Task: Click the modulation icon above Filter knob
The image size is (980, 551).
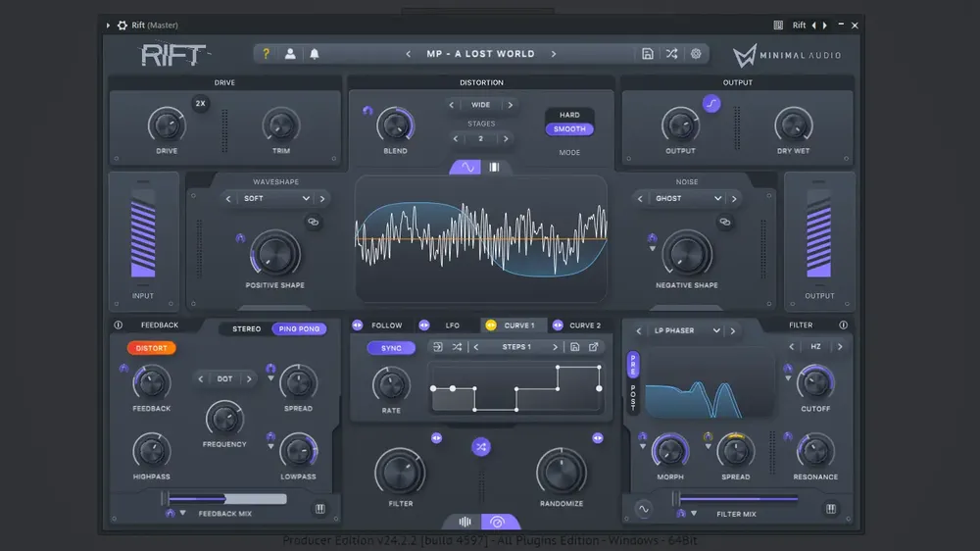Action: click(436, 438)
